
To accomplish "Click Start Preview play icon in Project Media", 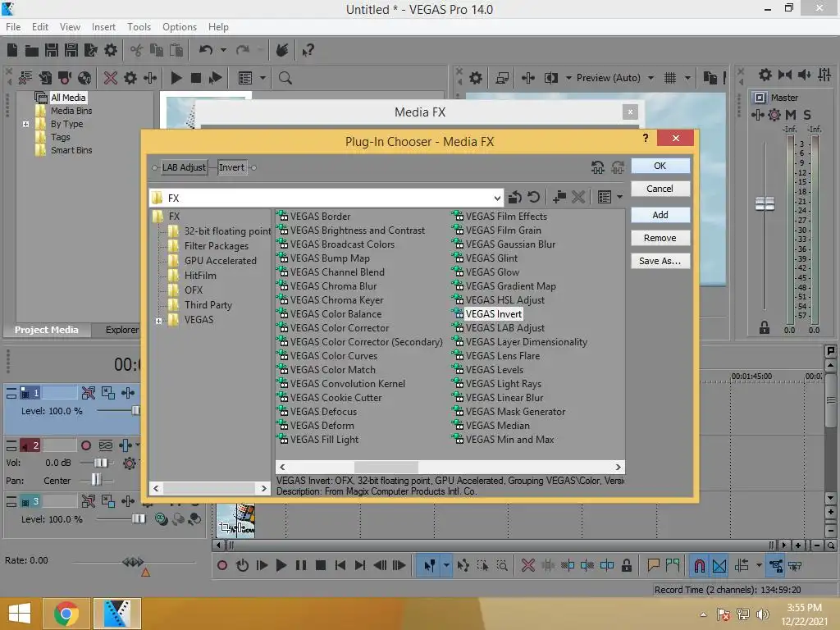I will 176,78.
